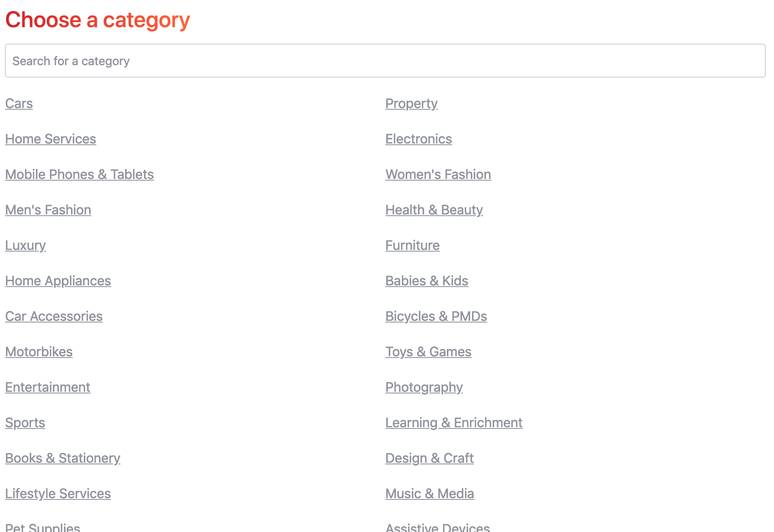Viewport: 774px width, 532px height.
Task: Select Home Services
Action: [50, 139]
